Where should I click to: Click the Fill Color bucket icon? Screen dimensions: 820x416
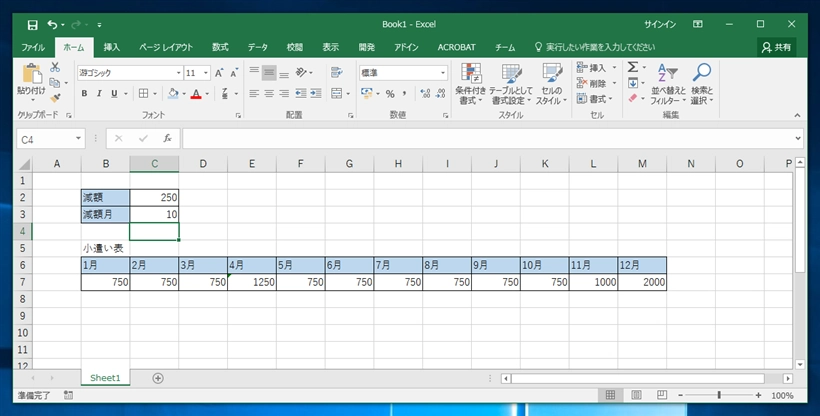point(173,94)
